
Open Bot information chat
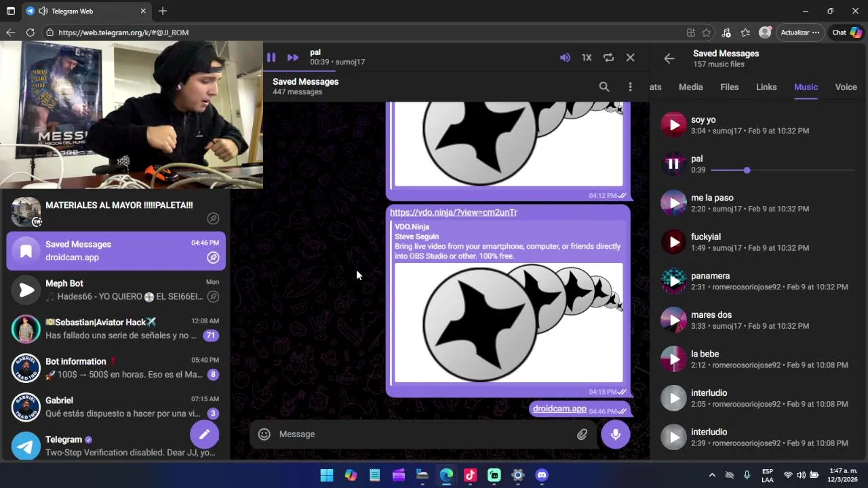116,368
